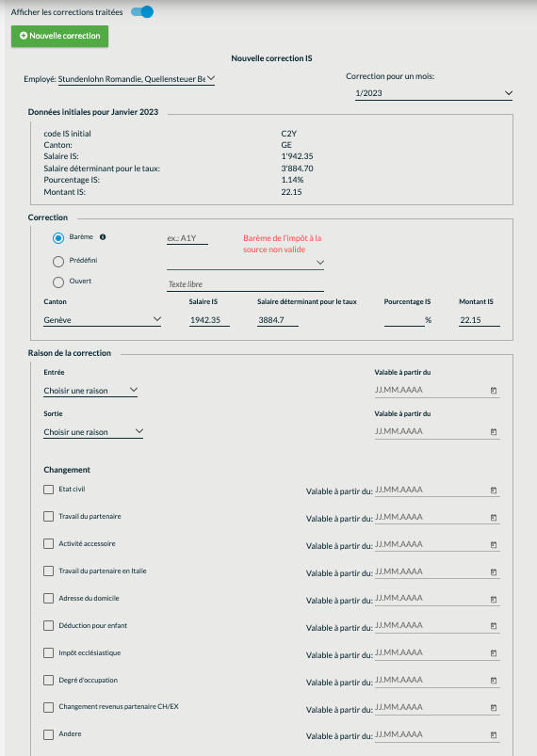Click the Salaire IS field 1942.35
Viewport: 537px width, 756px height.
[209, 320]
